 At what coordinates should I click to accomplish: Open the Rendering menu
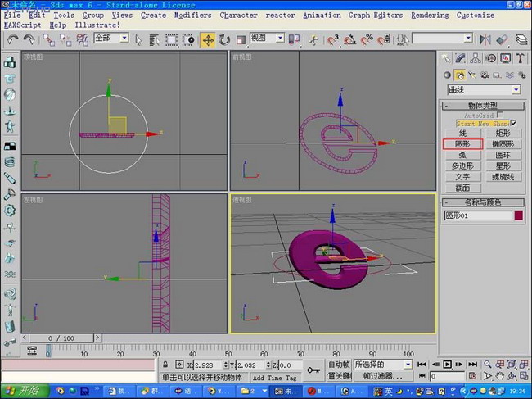pos(430,16)
